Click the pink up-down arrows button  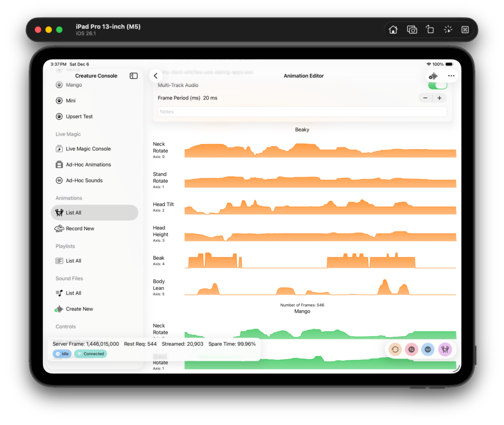[411, 350]
